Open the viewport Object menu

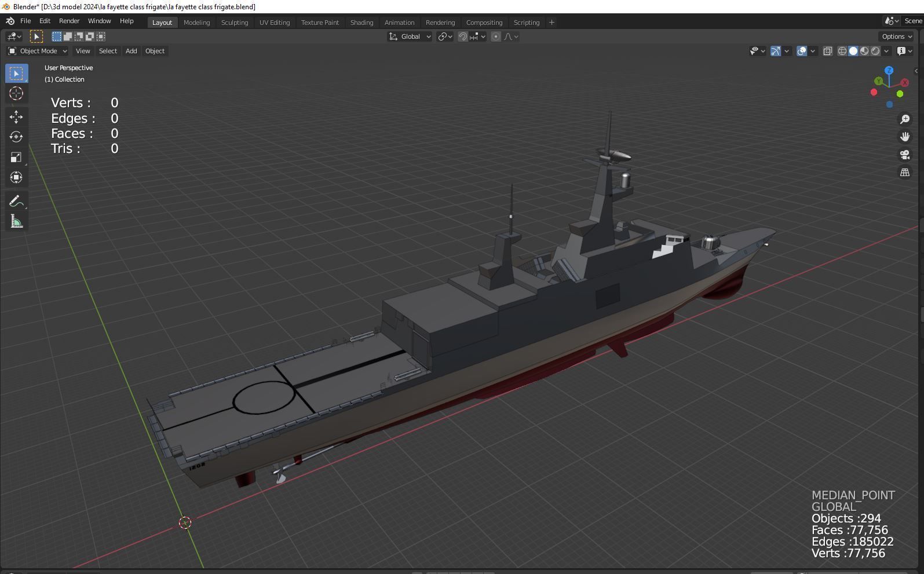click(155, 51)
